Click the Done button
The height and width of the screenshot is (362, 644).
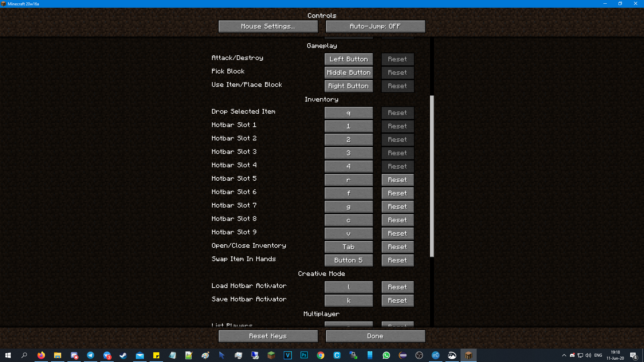point(375,336)
